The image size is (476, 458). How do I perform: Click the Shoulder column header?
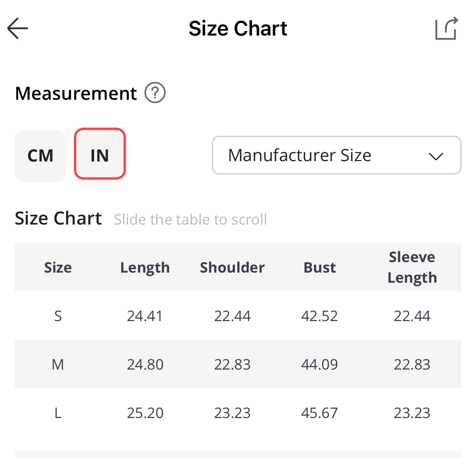[x=232, y=267]
